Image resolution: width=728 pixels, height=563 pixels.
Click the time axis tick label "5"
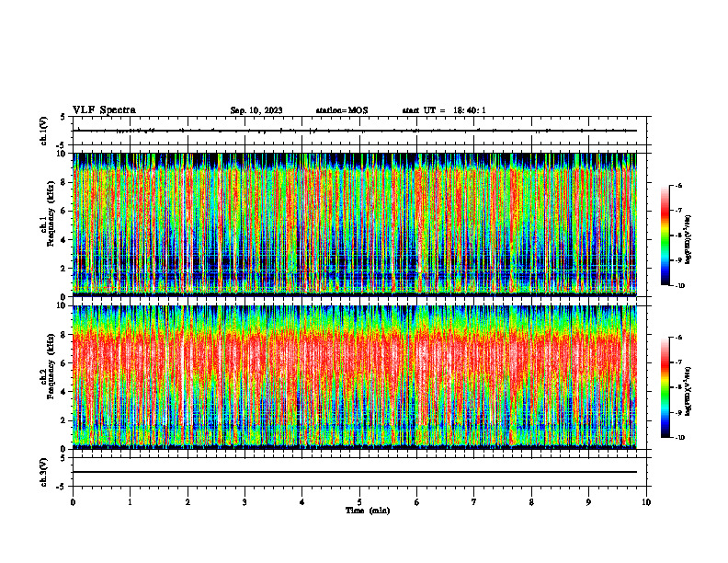359,502
